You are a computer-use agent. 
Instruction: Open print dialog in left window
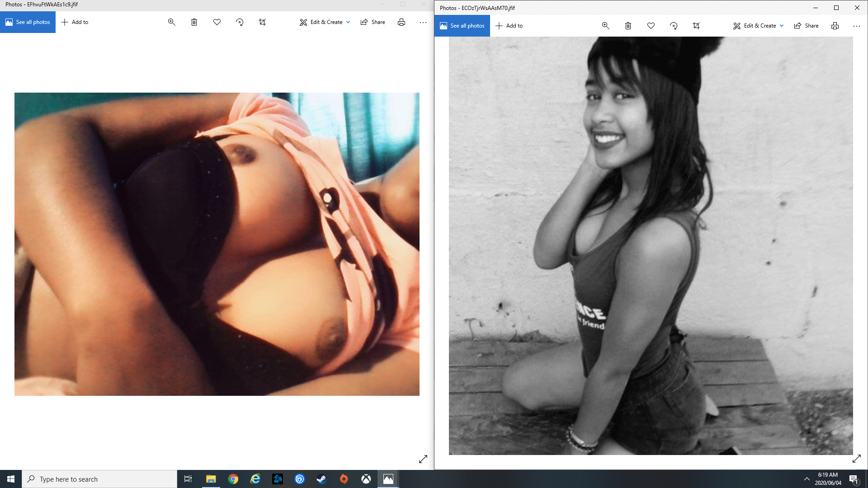401,22
